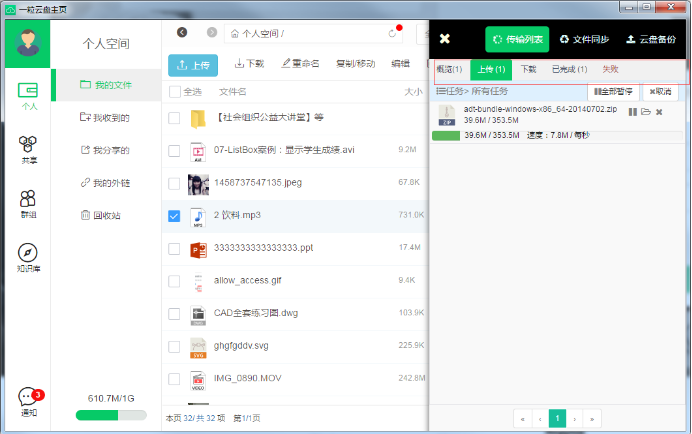This screenshot has width=692, height=434.
Task: Open the 群组 (Groups) sidebar section
Action: coord(28,204)
